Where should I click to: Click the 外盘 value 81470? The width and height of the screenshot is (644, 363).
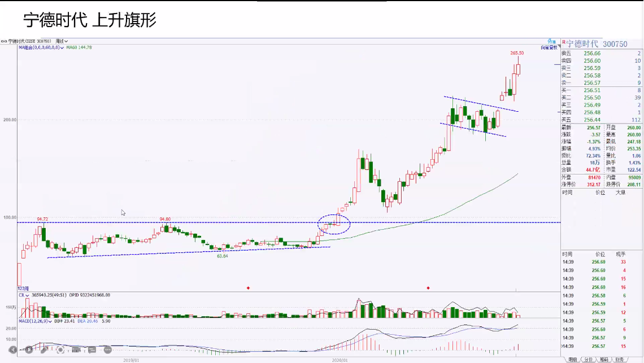point(594,177)
